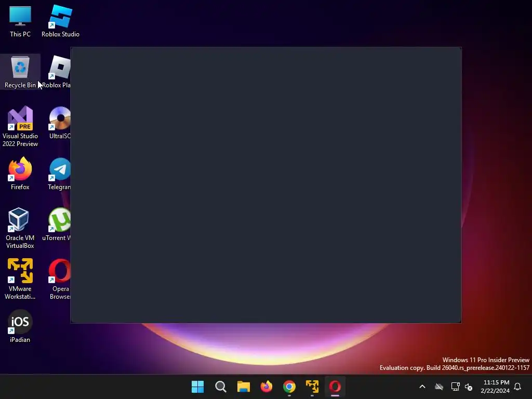Viewport: 532px width, 399px height.
Task: Open OneDrive tray icon
Action: (439, 387)
